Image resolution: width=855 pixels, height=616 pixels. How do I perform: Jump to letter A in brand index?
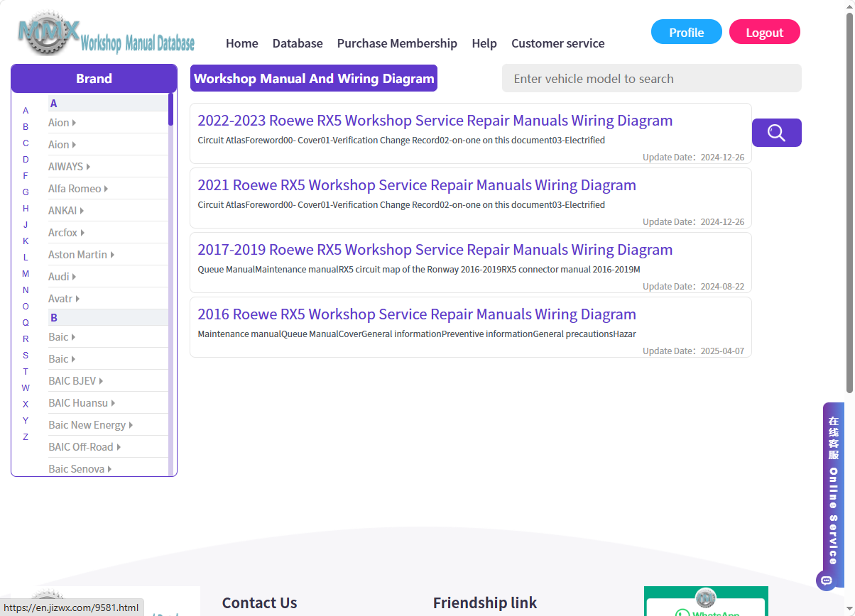pyautogui.click(x=26, y=111)
